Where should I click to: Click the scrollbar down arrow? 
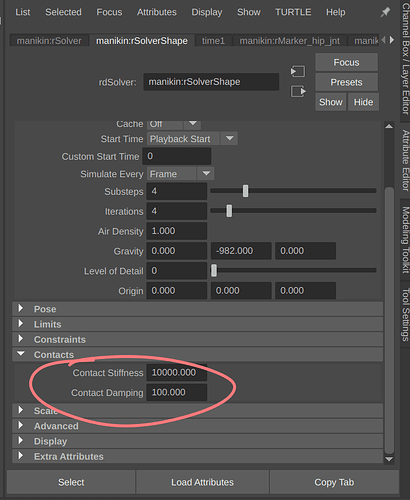(x=389, y=459)
